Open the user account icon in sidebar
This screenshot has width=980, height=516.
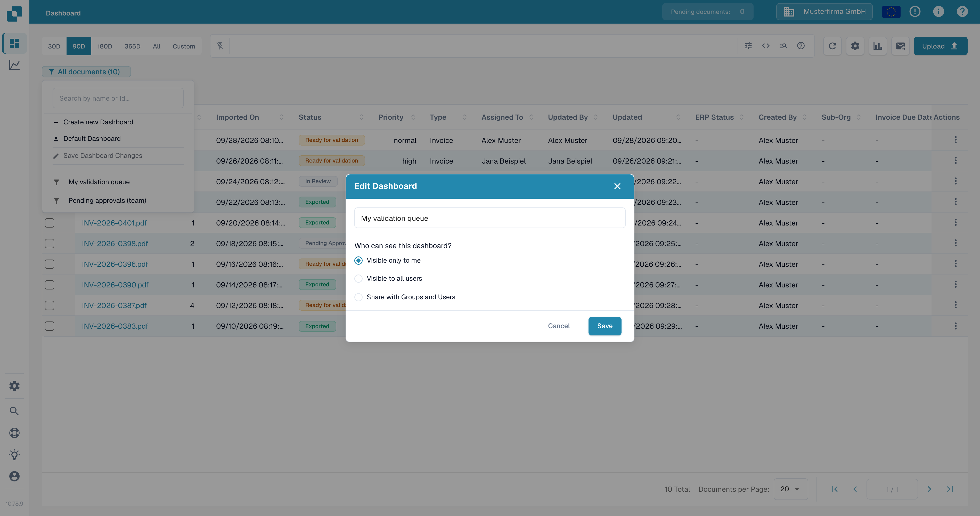click(x=14, y=476)
